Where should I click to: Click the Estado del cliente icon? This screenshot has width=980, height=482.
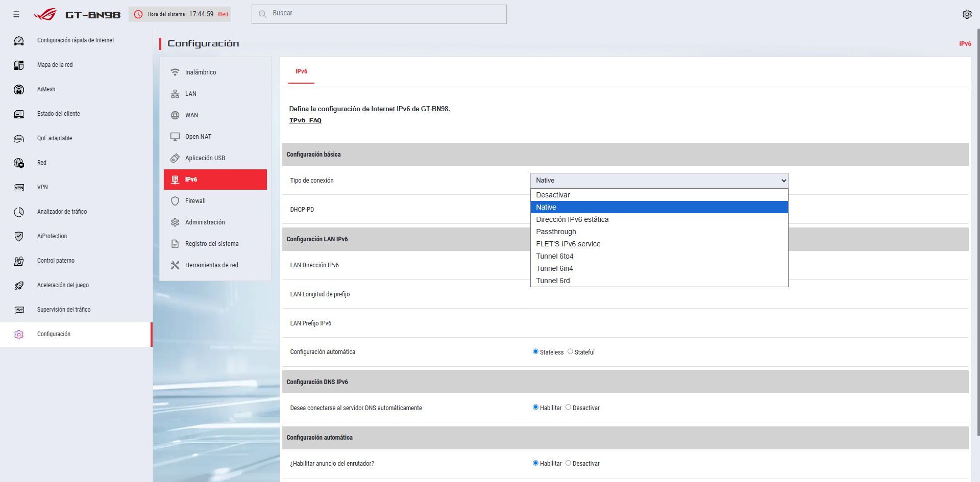[x=19, y=114]
